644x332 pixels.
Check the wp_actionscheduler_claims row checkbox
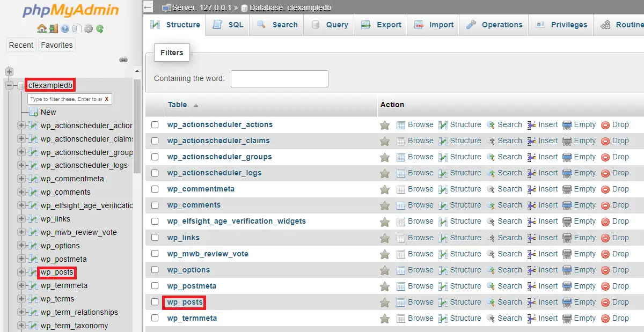click(x=155, y=141)
